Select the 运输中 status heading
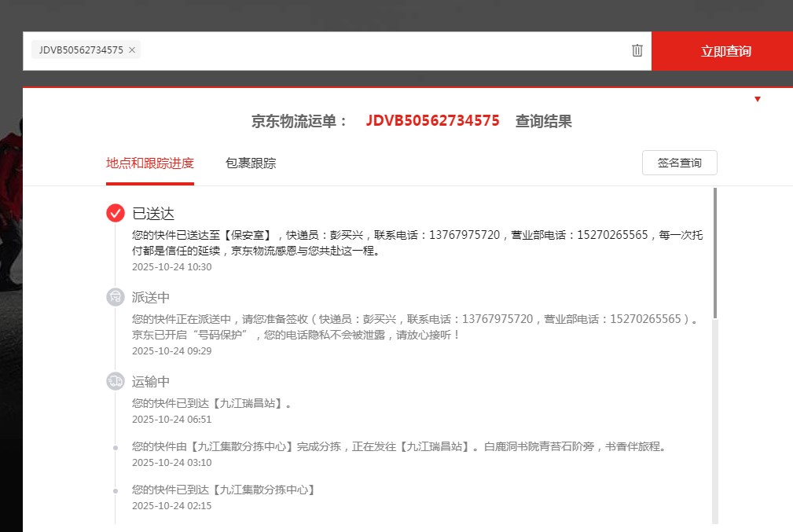793x532 pixels. (x=151, y=382)
